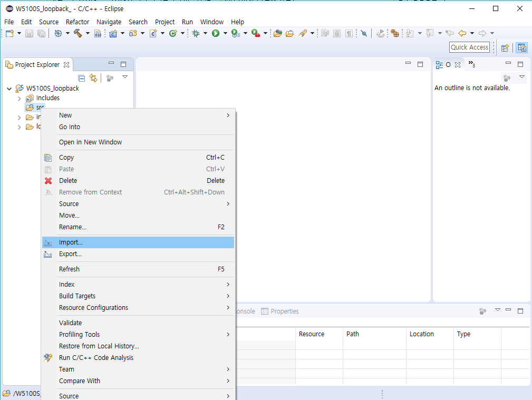The image size is (532, 400).
Task: Collapse All in Project Explorer
Action: (81, 79)
